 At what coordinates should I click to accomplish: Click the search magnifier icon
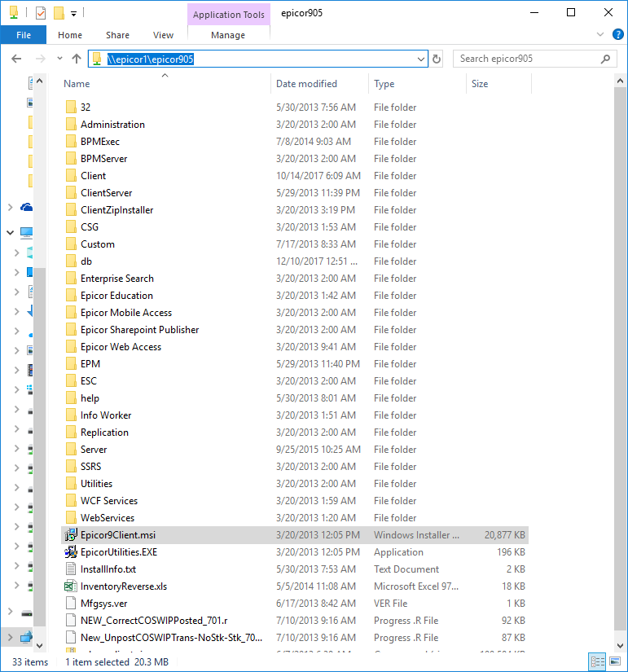pos(605,59)
